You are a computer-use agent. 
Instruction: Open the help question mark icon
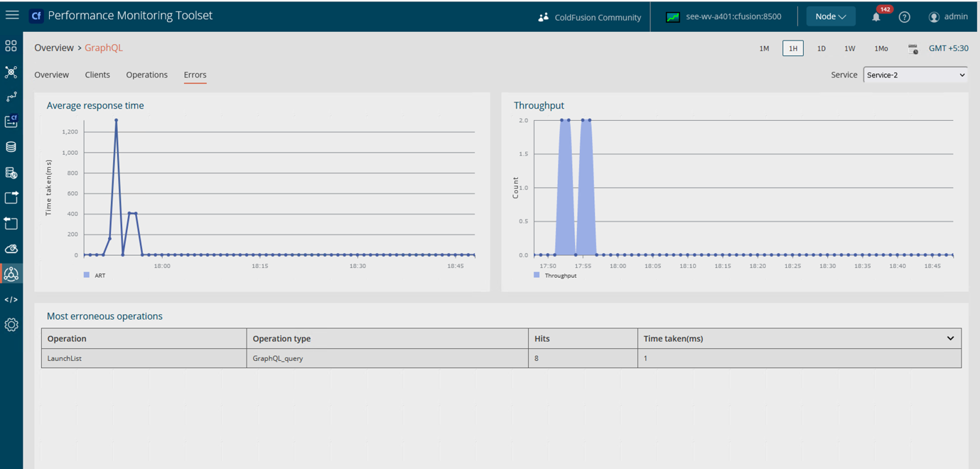(904, 17)
